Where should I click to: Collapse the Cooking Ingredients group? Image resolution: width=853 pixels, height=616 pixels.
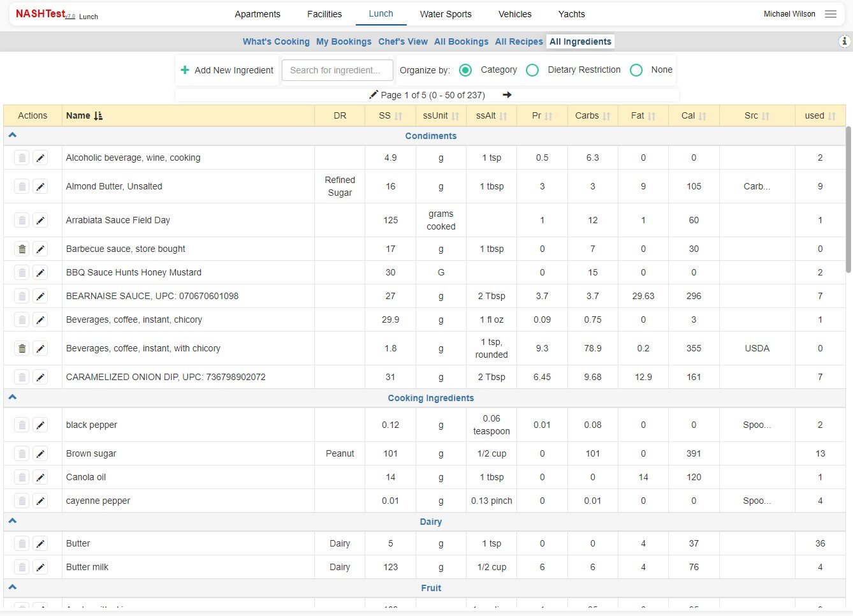click(x=12, y=397)
